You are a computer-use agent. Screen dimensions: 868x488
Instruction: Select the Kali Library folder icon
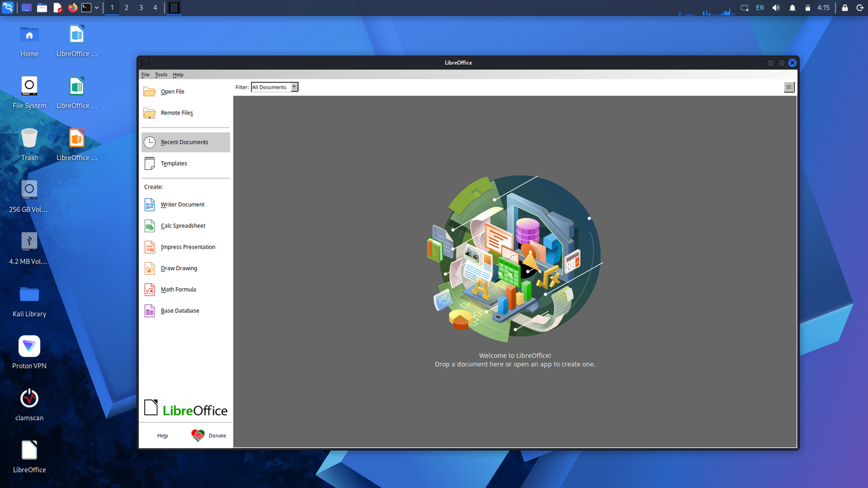coord(29,301)
